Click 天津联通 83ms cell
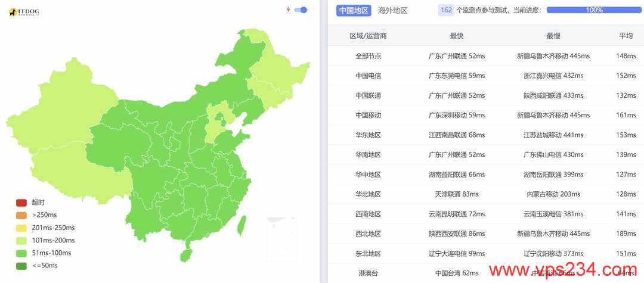 coord(456,194)
